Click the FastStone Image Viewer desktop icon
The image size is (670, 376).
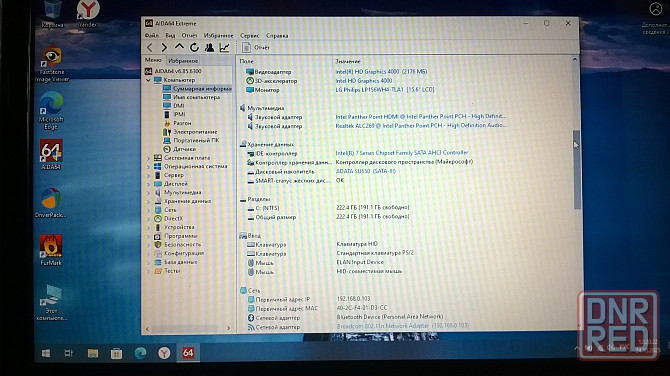[x=52, y=64]
